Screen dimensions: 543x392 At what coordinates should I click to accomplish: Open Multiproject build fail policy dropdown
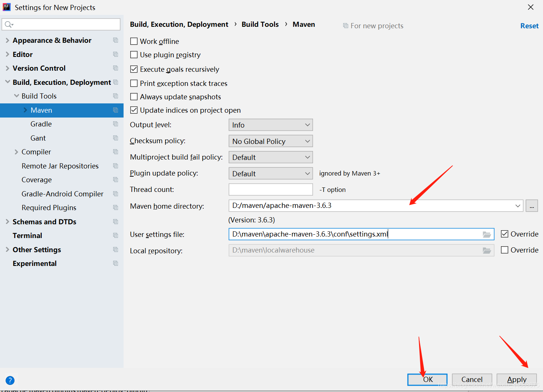click(x=271, y=157)
